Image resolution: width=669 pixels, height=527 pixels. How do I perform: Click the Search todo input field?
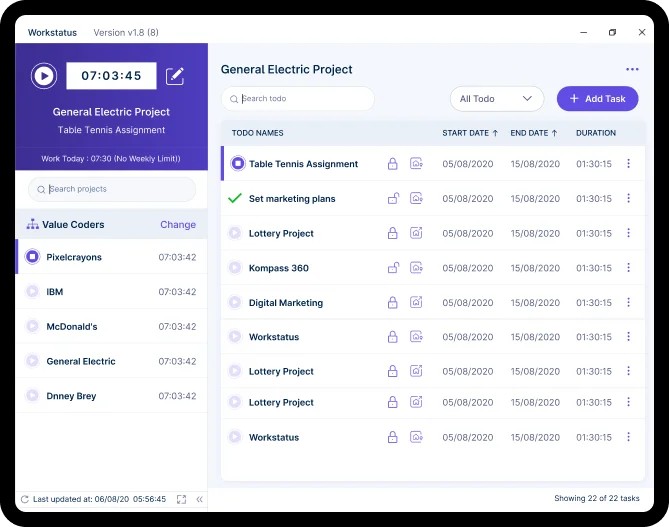pos(298,99)
